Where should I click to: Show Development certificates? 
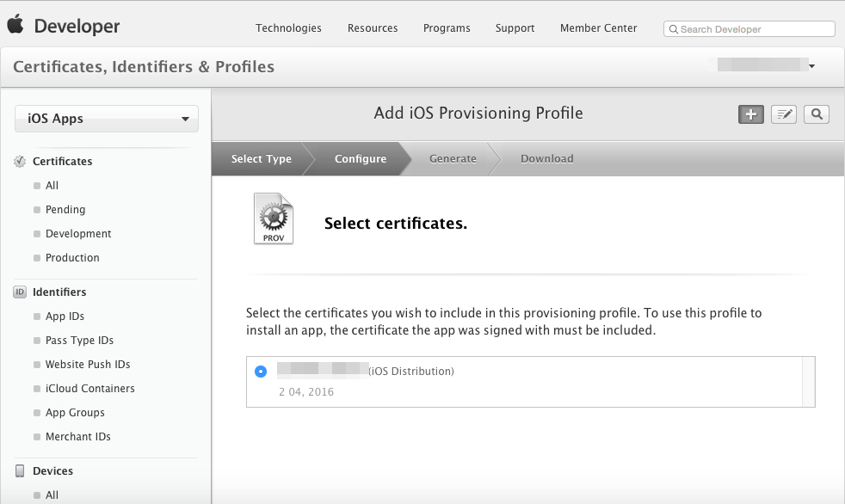[78, 234]
